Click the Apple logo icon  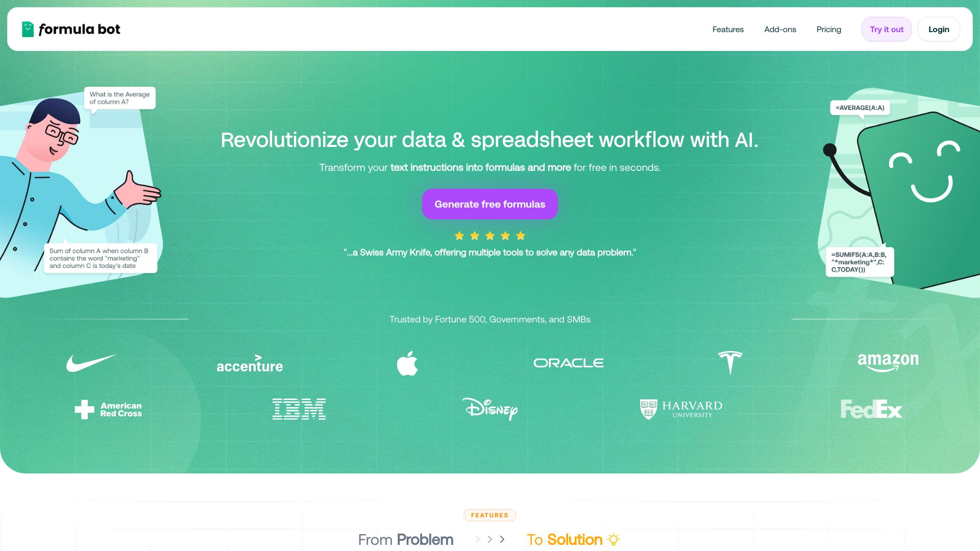[x=407, y=363]
